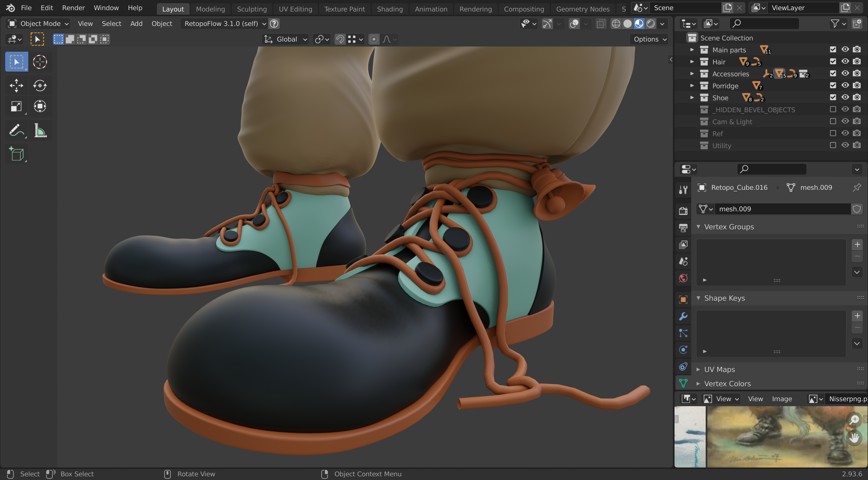Activate the Move tool
This screenshot has width=868, height=480.
coord(16,86)
